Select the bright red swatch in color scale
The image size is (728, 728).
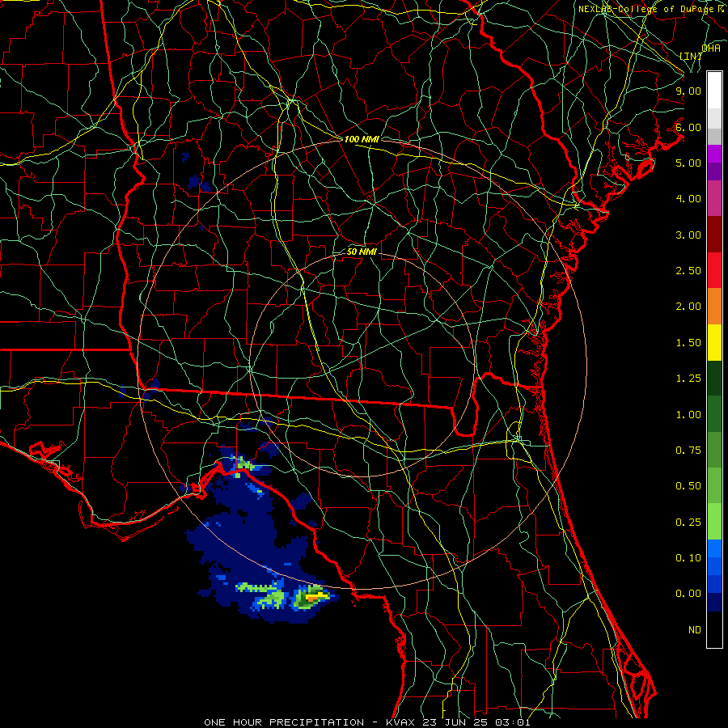(714, 270)
